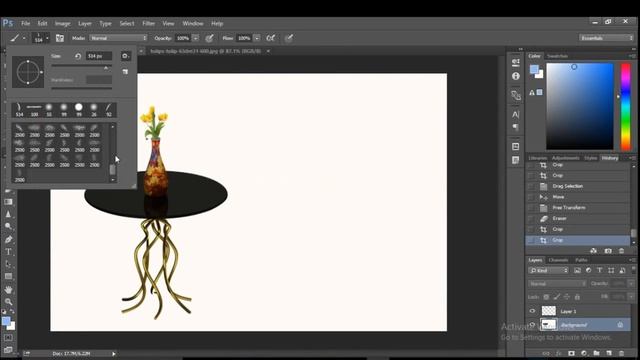Click the hue spectrum slider
The width and height of the screenshot is (640, 360).
pyautogui.click(x=626, y=106)
